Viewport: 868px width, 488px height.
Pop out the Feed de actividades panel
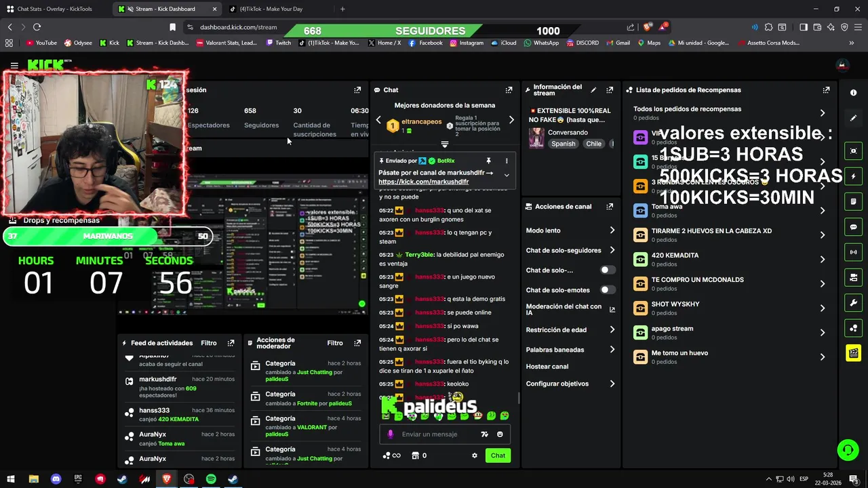click(231, 343)
